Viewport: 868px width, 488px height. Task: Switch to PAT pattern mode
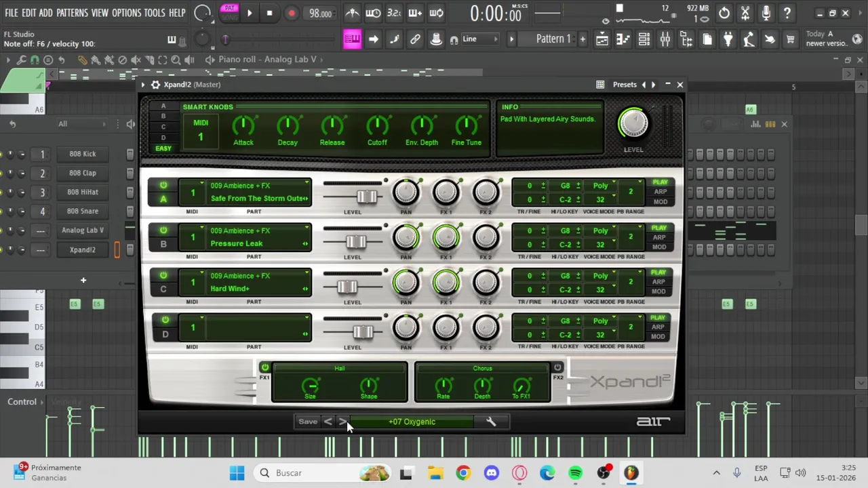pyautogui.click(x=229, y=8)
